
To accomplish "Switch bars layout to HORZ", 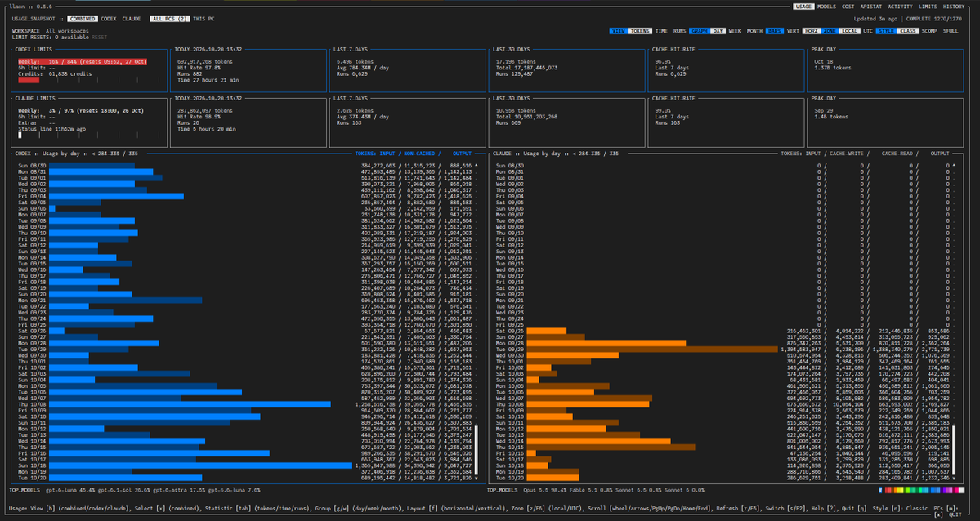I will coord(812,31).
